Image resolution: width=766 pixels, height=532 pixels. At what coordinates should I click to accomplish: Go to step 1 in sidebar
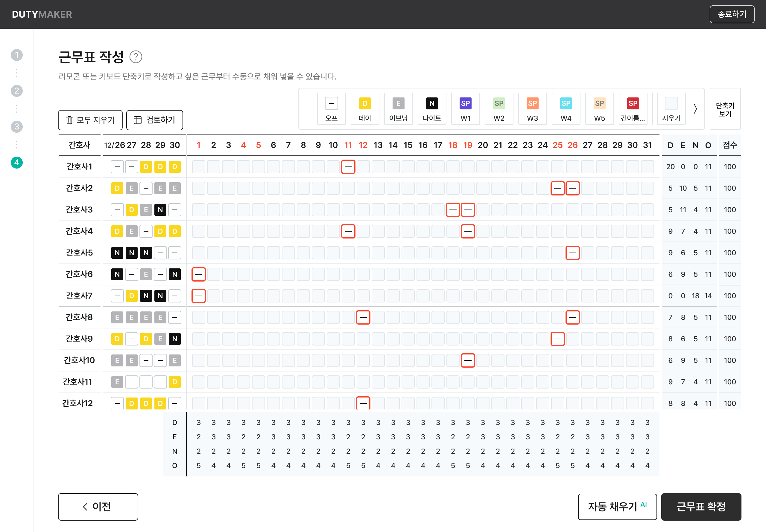click(x=17, y=55)
